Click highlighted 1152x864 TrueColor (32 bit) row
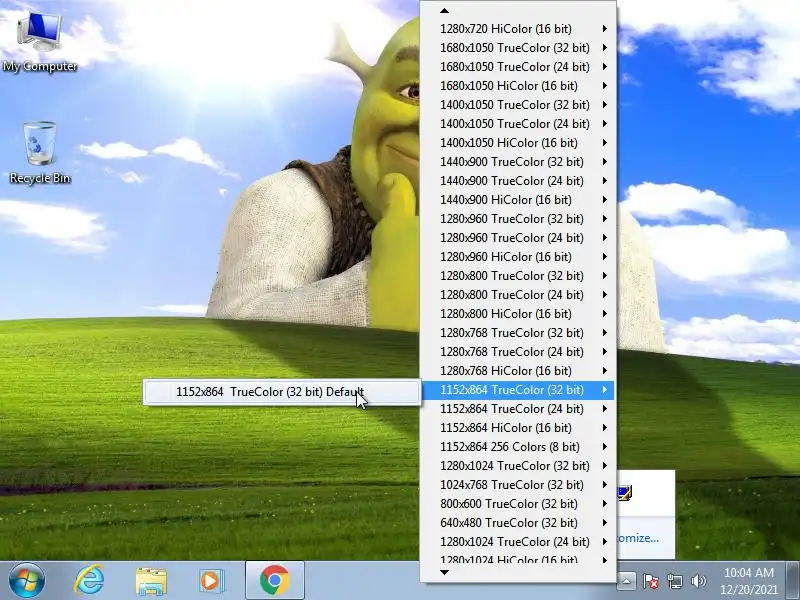Viewport: 800px width, 600px height. tap(518, 390)
